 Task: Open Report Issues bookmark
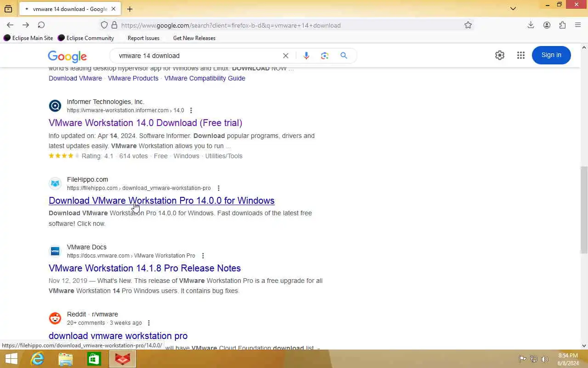tap(143, 38)
